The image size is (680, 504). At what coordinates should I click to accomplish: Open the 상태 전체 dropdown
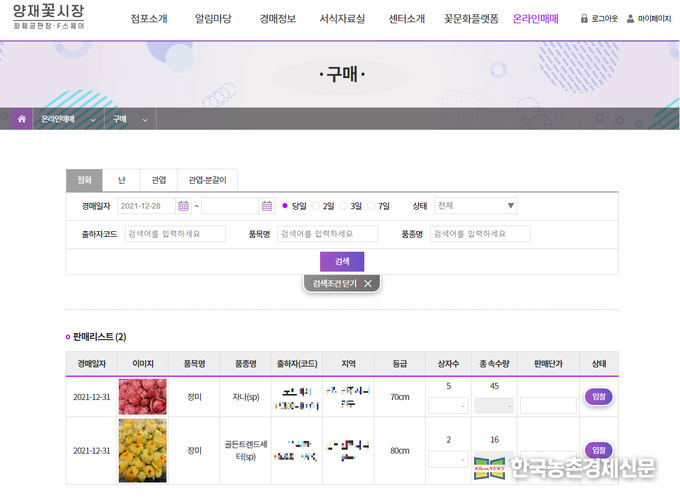[476, 206]
